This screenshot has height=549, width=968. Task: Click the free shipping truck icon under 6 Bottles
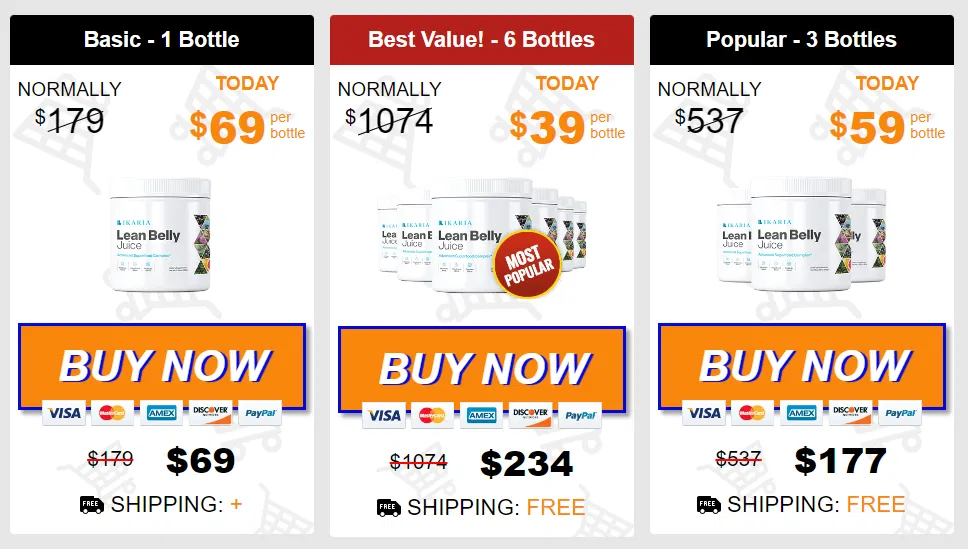click(388, 508)
